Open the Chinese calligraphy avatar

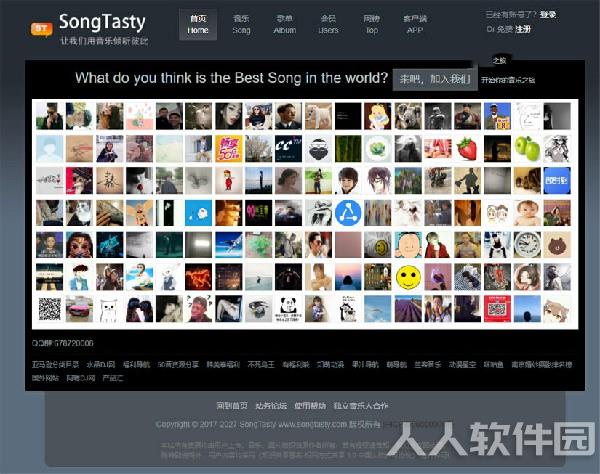[x=109, y=181]
